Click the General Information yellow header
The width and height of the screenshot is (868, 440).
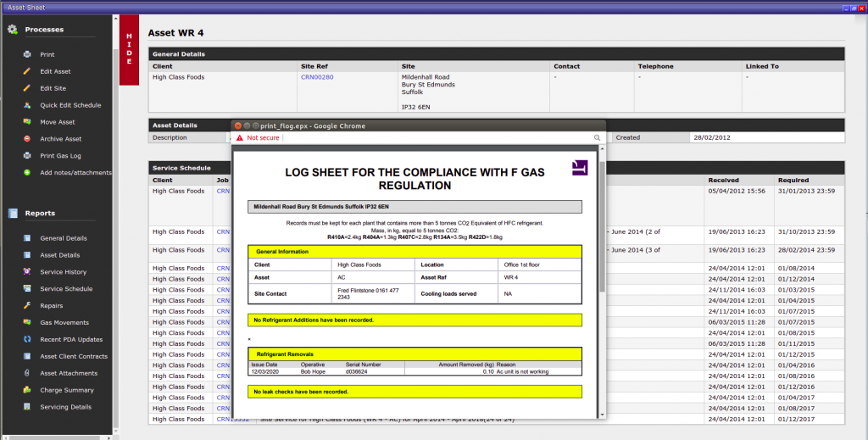415,252
